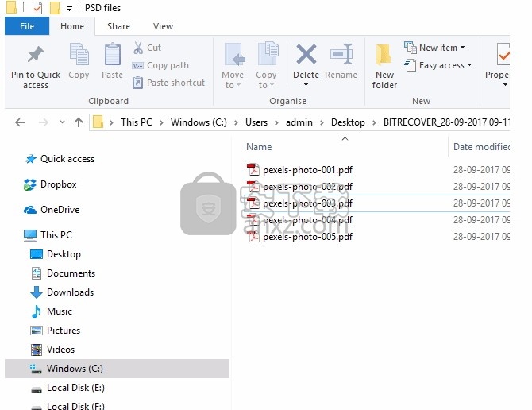Viewport: 532px width, 410px height.
Task: Expand the Properties dropdown arrow
Action: [505, 84]
